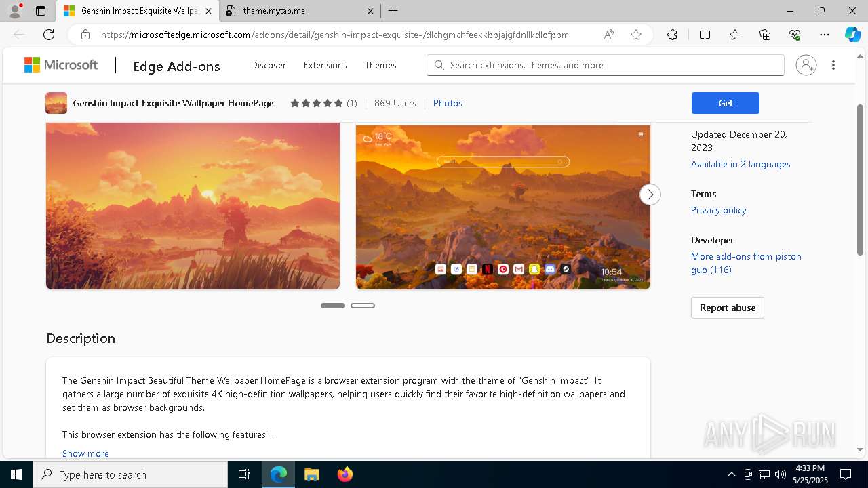
Task: Open Browser essentials heart icon
Action: 795,35
